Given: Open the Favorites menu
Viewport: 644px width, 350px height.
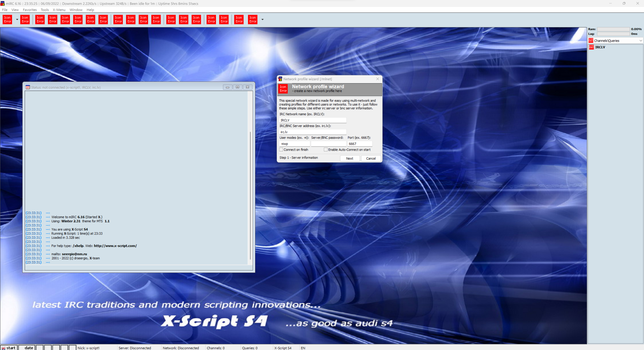Looking at the screenshot, I should (x=30, y=10).
